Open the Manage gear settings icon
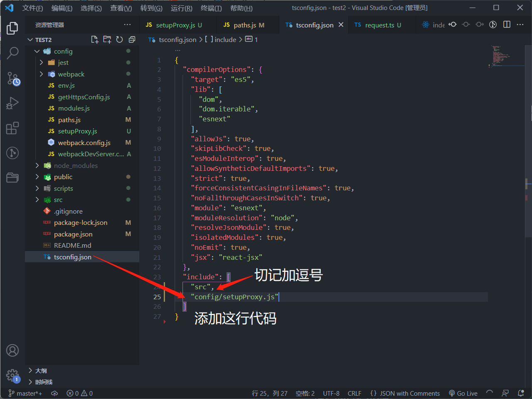532x399 pixels. (12, 376)
